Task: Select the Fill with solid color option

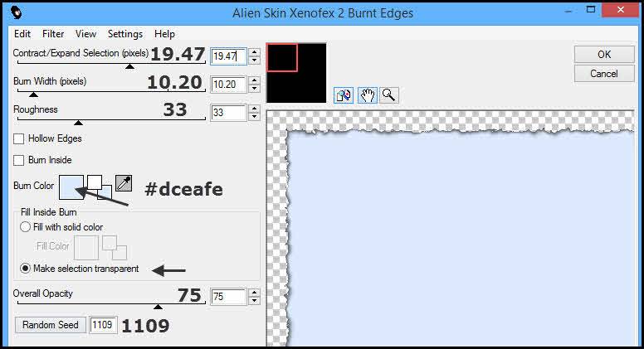Action: [x=25, y=227]
